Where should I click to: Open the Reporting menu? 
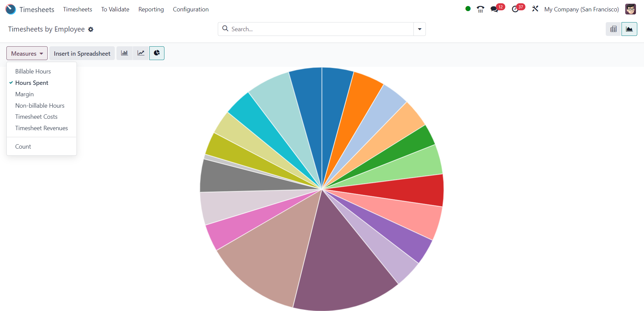pos(151,9)
